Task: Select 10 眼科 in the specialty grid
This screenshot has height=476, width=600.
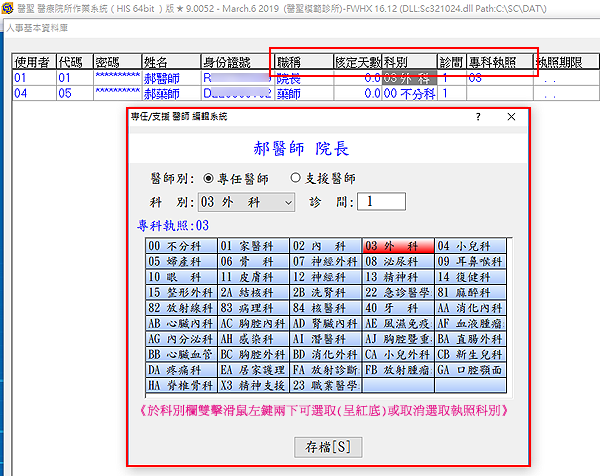Action: click(180, 277)
